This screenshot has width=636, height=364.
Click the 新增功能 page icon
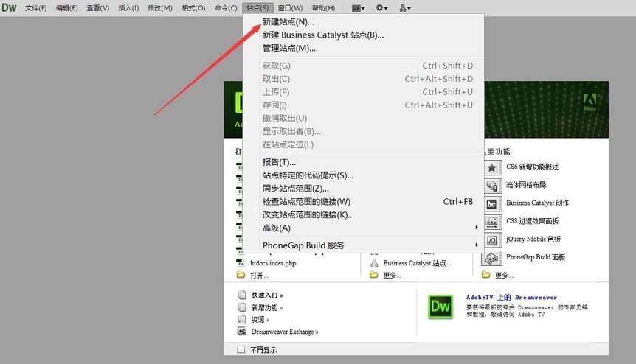tap(242, 307)
